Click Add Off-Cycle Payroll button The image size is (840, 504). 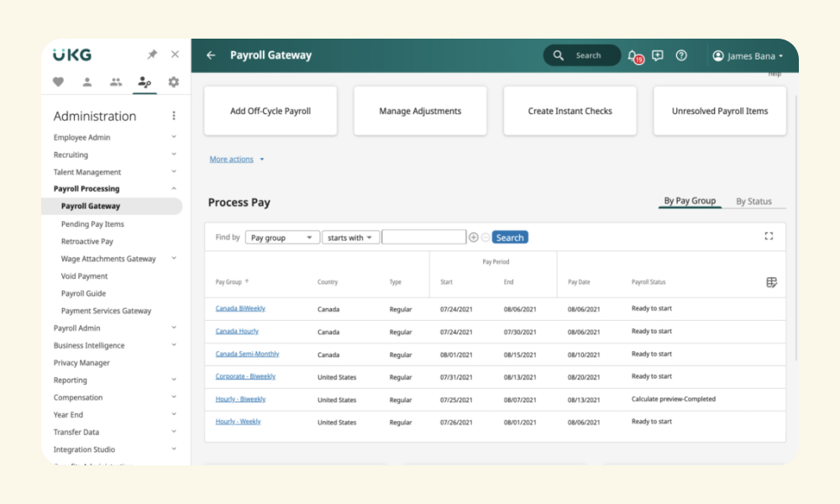coord(270,111)
